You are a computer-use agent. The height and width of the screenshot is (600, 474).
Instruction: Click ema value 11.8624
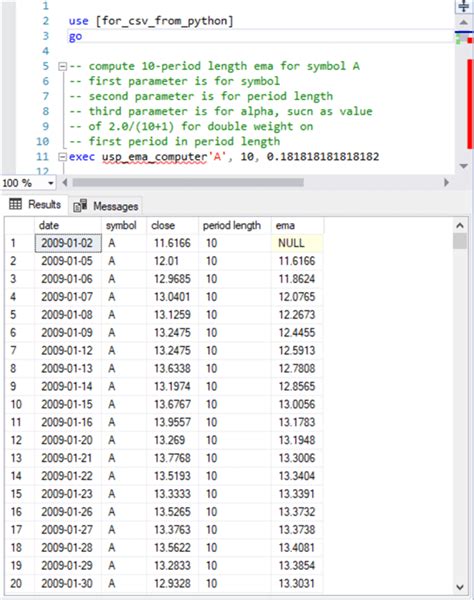[297, 279]
